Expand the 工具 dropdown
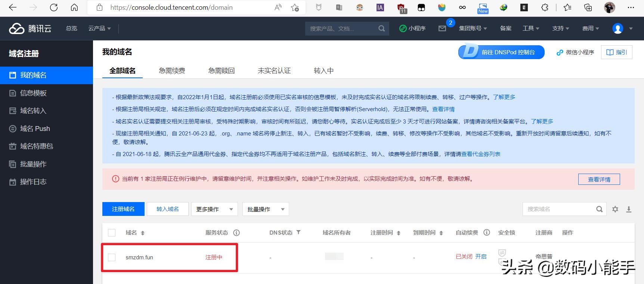This screenshot has width=644, height=284. (531, 28)
